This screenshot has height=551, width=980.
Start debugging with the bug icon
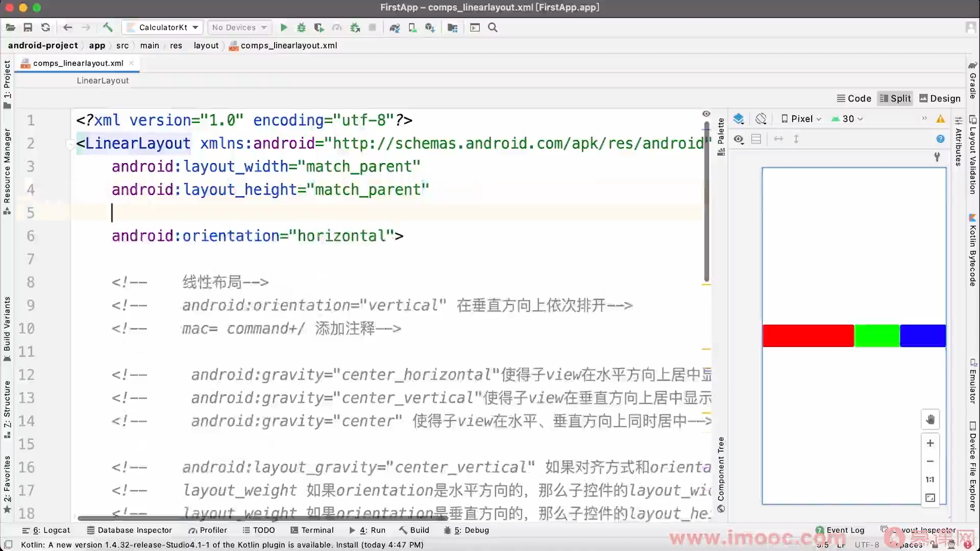[302, 28]
